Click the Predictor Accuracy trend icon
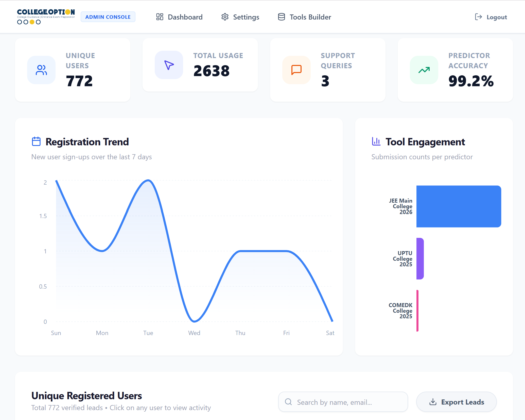The image size is (525, 420). pyautogui.click(x=424, y=70)
